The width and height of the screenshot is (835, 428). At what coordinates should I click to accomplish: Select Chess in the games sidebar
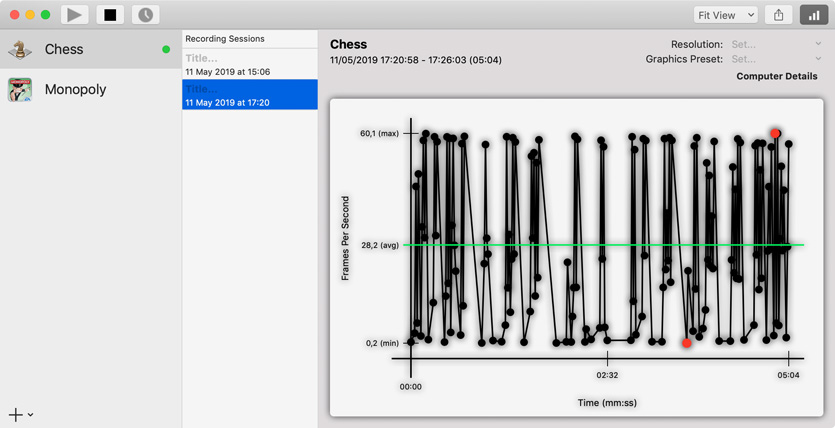coord(64,49)
